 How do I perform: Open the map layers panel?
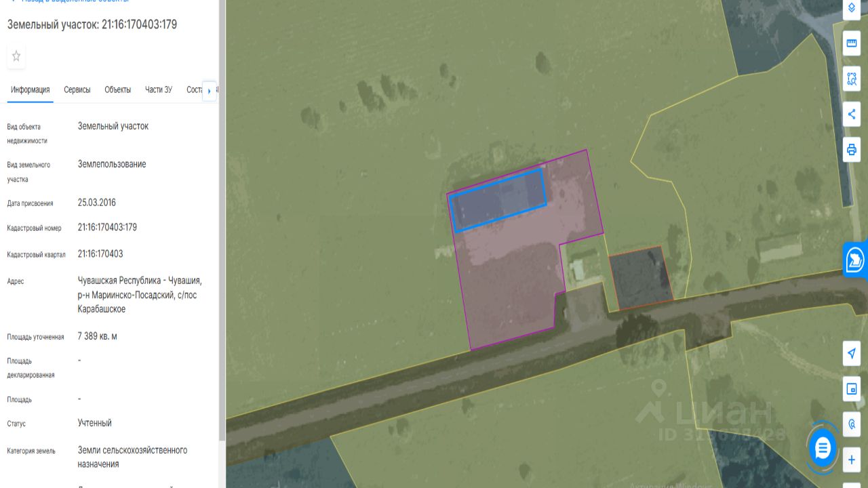click(x=852, y=7)
